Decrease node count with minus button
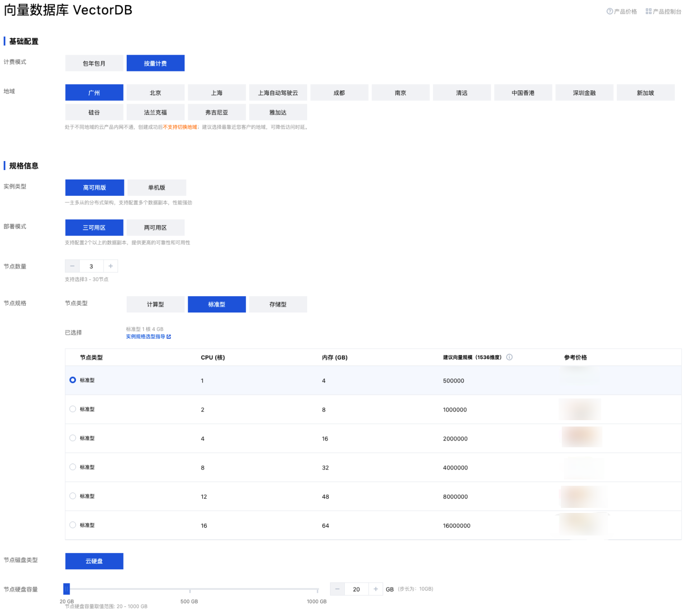Screen dimensions: 683x616 pos(72,266)
